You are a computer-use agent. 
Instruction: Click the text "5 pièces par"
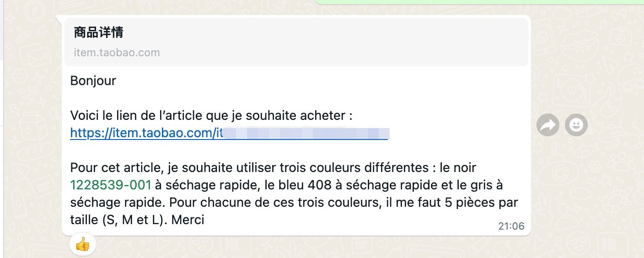484,202
